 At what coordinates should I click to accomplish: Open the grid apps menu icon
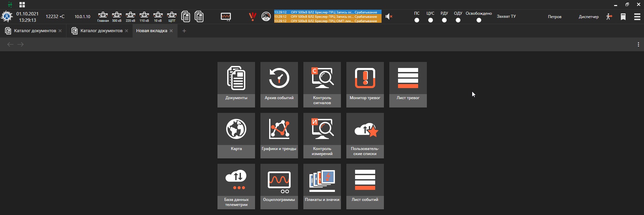coord(22,5)
